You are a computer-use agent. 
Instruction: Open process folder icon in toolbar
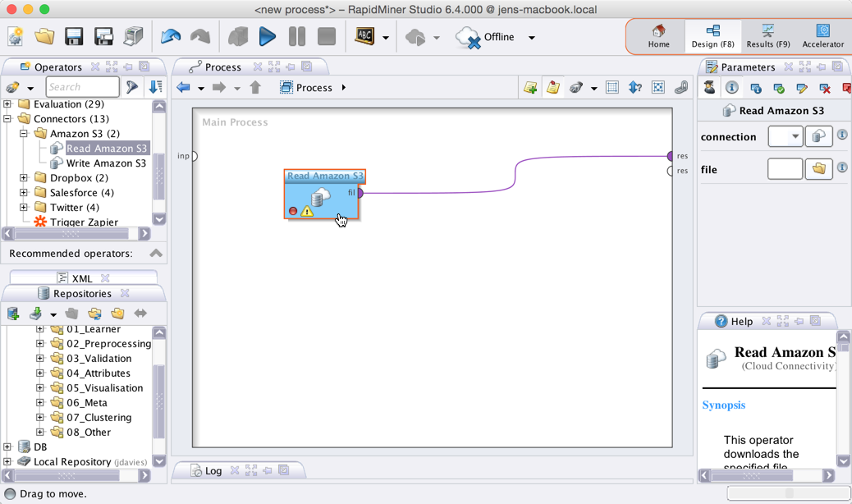pyautogui.click(x=44, y=37)
